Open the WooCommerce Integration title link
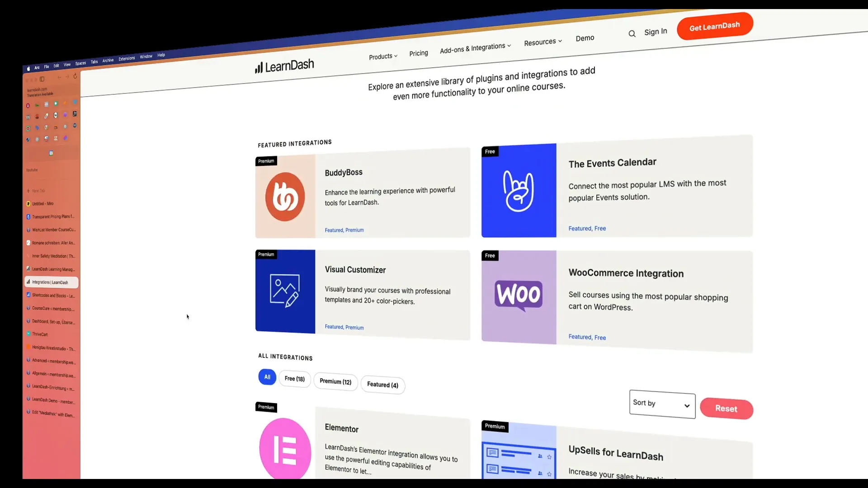 (626, 273)
